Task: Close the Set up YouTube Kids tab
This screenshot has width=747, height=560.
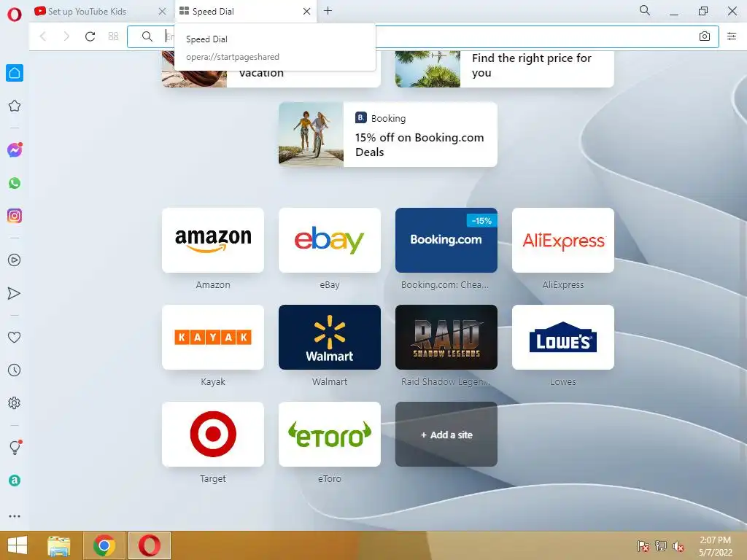Action: click(162, 12)
